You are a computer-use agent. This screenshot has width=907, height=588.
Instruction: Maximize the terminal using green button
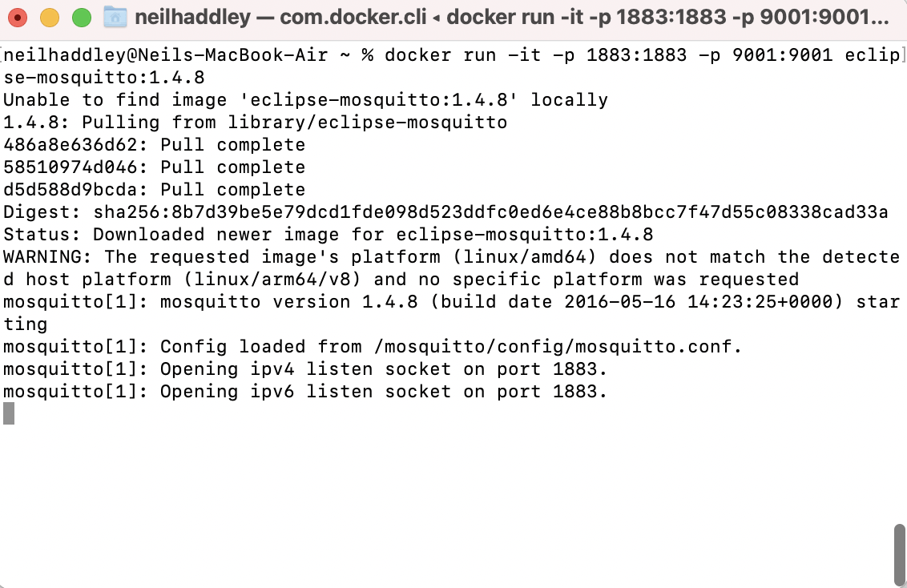82,17
